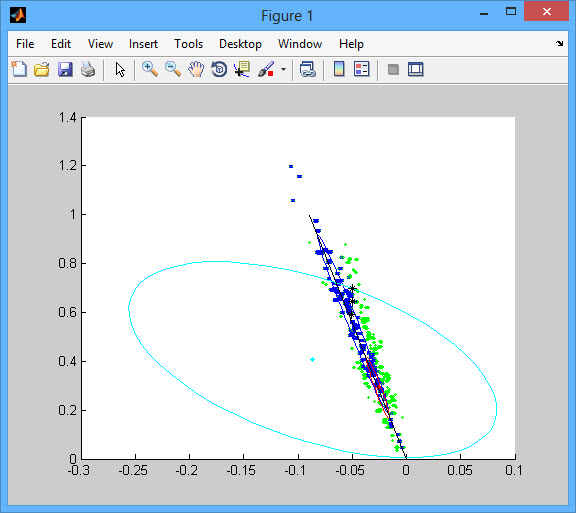Click the Link Plot icon
Screen dimensions: 576x513
click(x=307, y=69)
